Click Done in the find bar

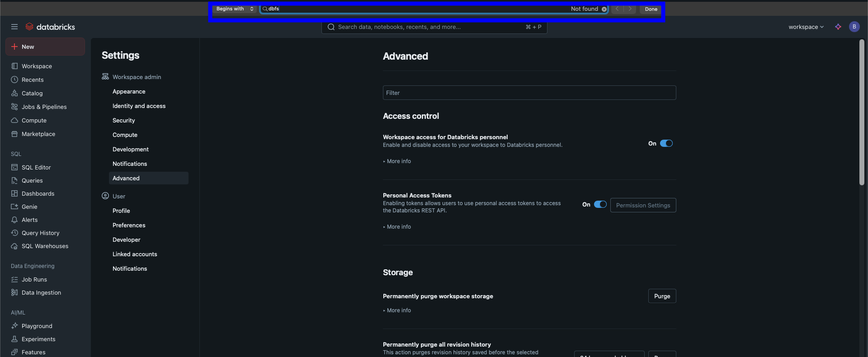[x=651, y=9]
